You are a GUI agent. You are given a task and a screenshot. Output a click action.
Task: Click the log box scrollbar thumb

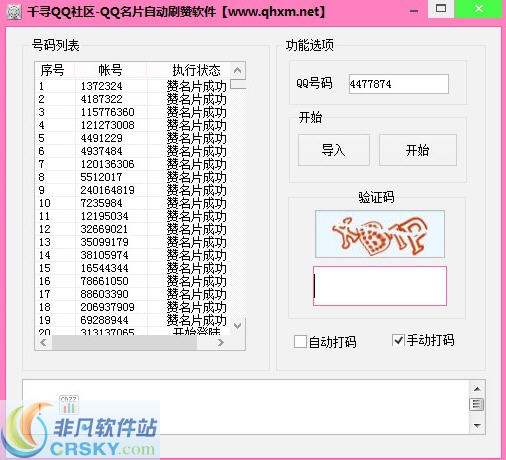click(x=477, y=404)
